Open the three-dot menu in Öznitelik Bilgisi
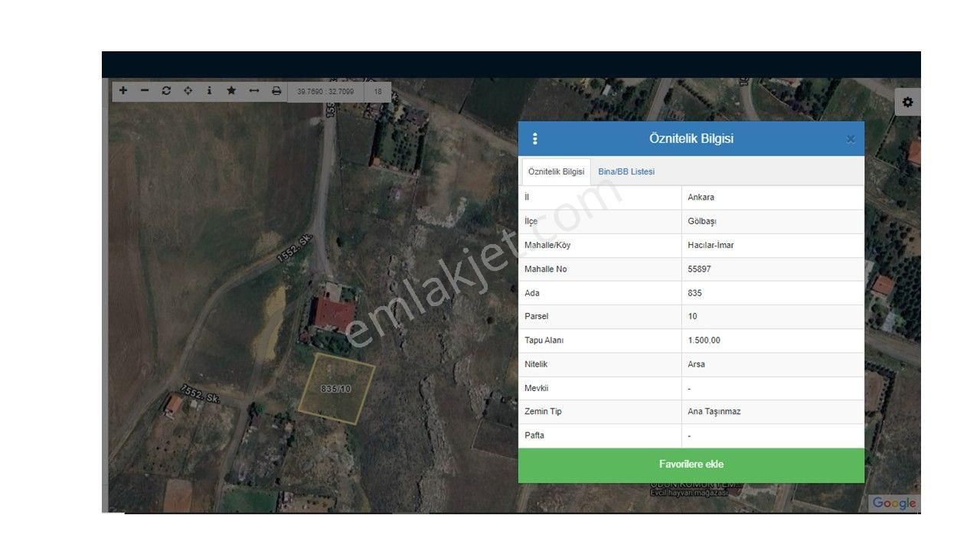Screen dimensions: 980x551 coord(534,139)
